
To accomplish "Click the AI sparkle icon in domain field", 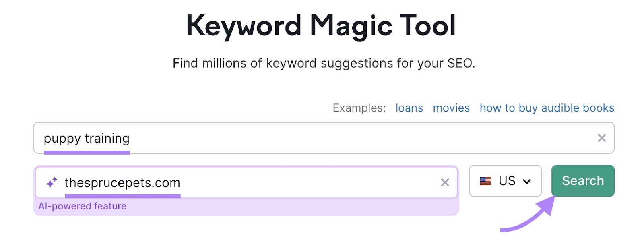I will (x=51, y=183).
